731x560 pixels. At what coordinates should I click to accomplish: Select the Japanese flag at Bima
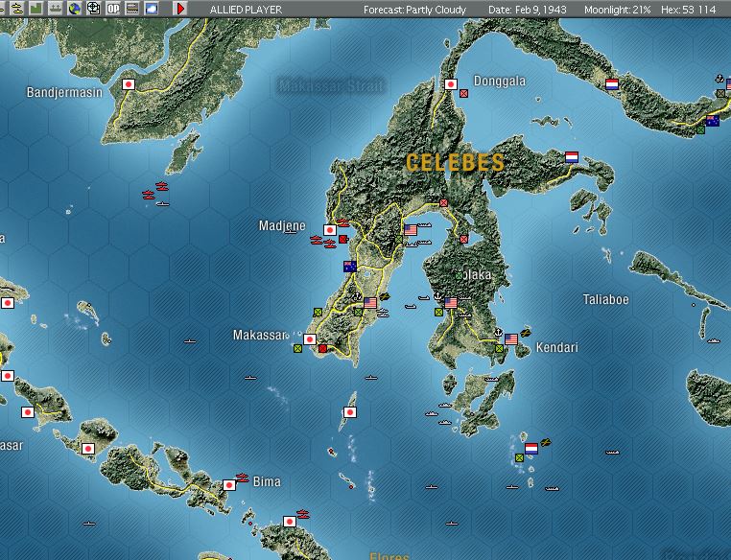pyautogui.click(x=229, y=485)
